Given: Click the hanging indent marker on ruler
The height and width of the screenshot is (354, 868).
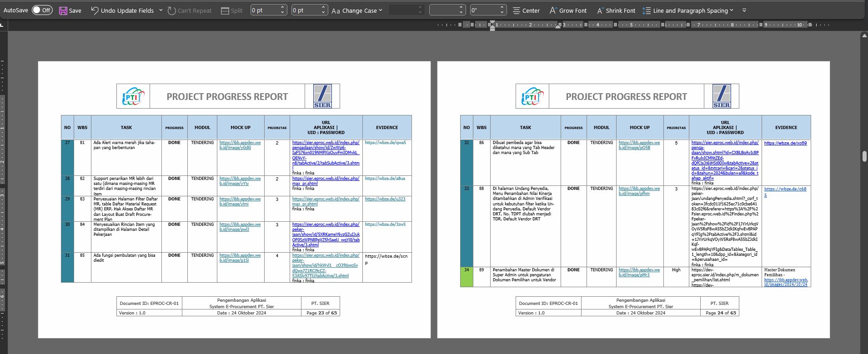Looking at the screenshot, I should coord(492,26).
